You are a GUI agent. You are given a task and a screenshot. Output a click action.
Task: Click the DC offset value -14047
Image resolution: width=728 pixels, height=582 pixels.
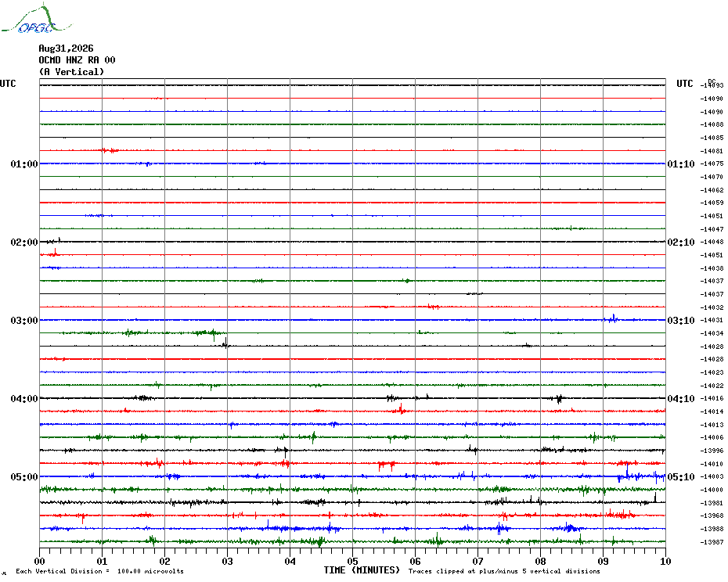(712, 229)
